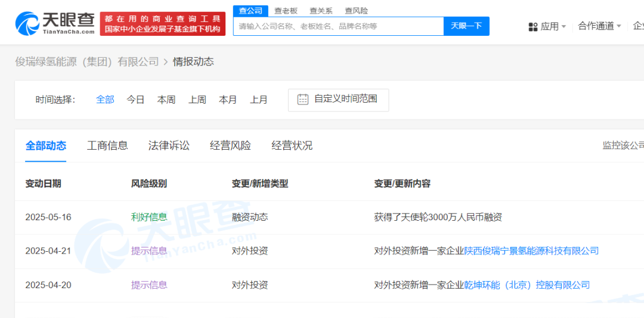The image size is (644, 318).
Task: Click calendar icon in 自定义时间范围
Action: coord(303,100)
